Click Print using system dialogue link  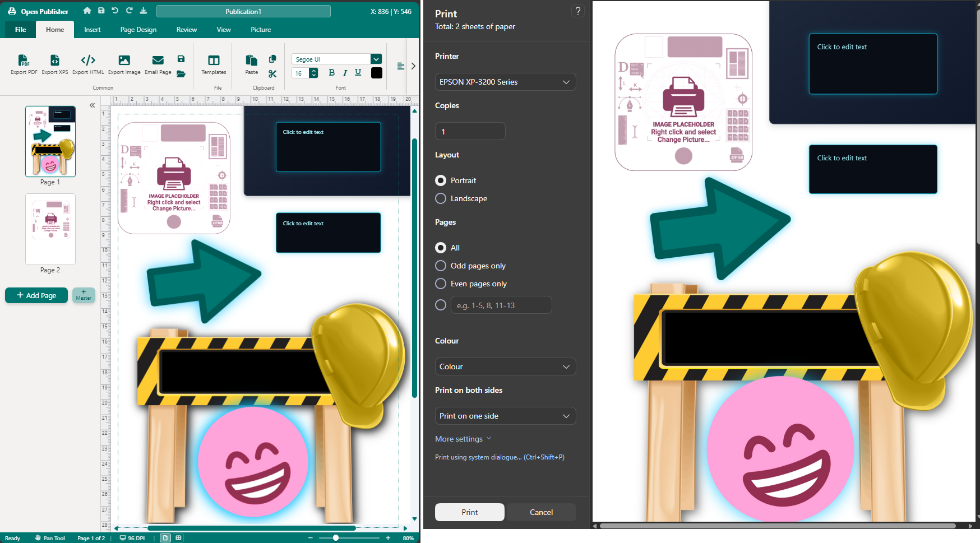pos(500,457)
